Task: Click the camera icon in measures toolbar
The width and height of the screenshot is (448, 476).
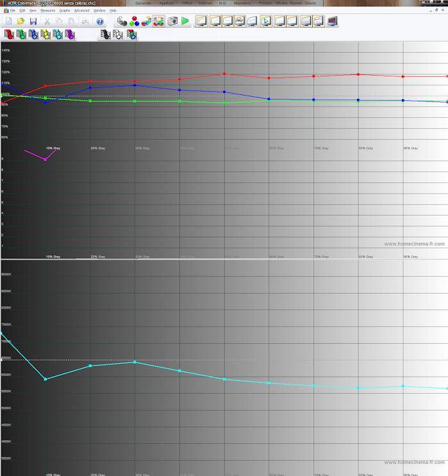Action: pos(172,21)
